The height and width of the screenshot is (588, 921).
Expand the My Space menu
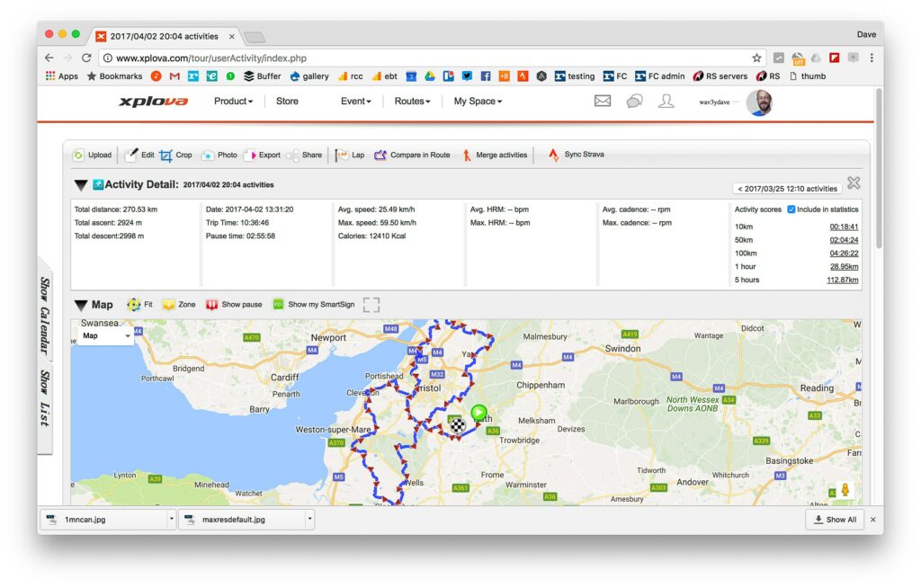(x=478, y=101)
